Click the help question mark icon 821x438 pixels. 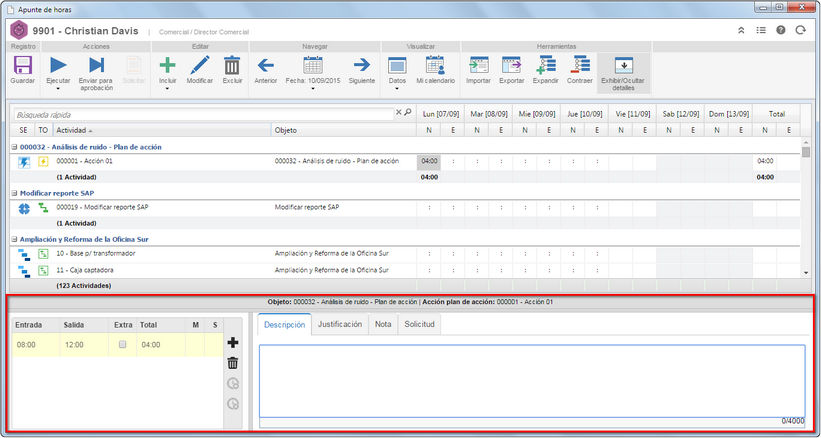(x=781, y=30)
